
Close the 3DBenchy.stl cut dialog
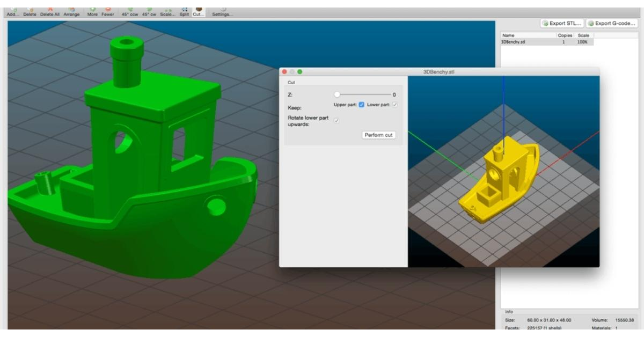tap(284, 71)
